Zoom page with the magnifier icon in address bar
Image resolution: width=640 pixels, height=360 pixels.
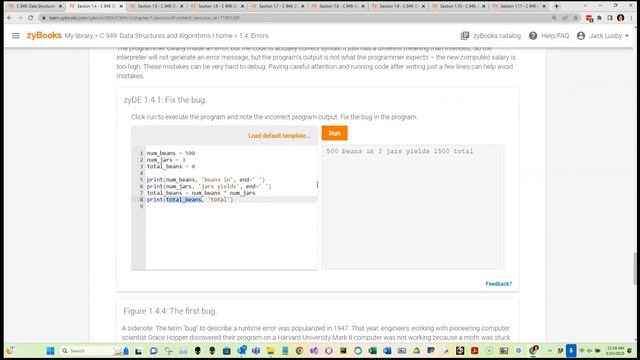point(554,18)
